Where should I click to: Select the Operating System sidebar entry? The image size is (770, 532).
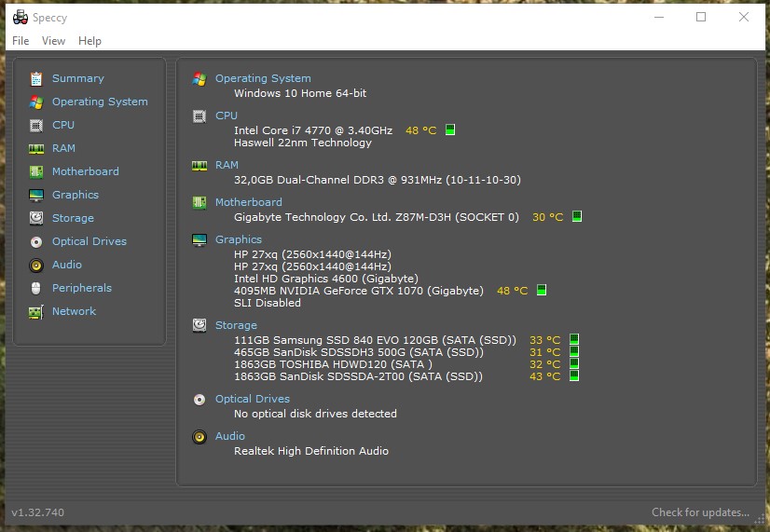pyautogui.click(x=100, y=102)
